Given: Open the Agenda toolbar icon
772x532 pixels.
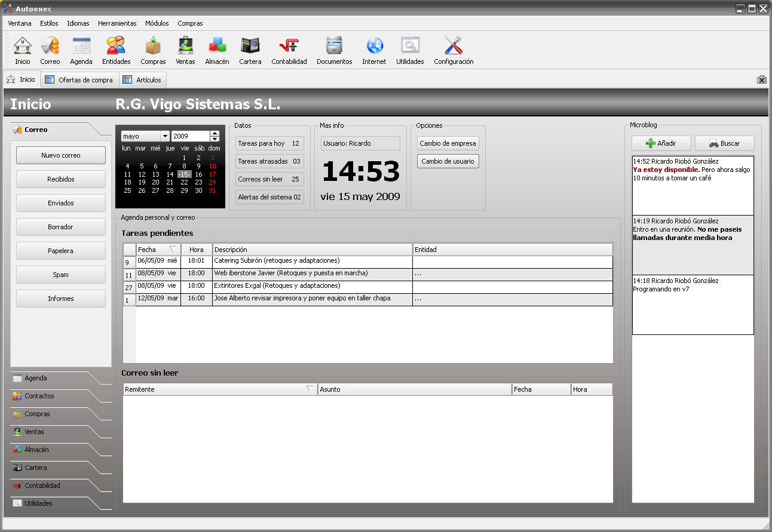Looking at the screenshot, I should [81, 50].
